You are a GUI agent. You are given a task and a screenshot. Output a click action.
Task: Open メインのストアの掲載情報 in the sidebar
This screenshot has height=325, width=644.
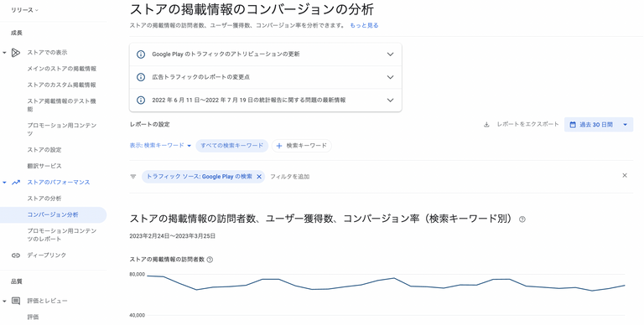coord(62,69)
